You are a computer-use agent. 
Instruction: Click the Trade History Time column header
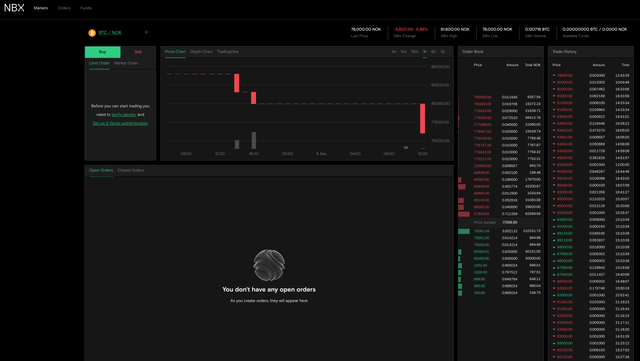(x=625, y=65)
